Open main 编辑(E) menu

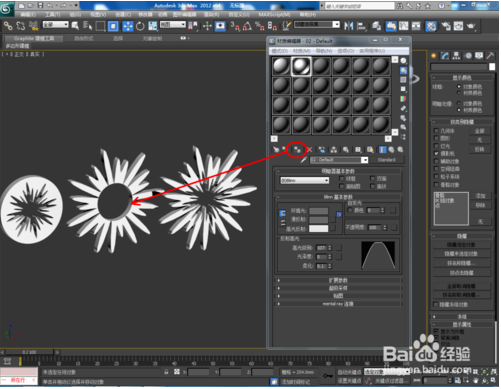click(28, 14)
